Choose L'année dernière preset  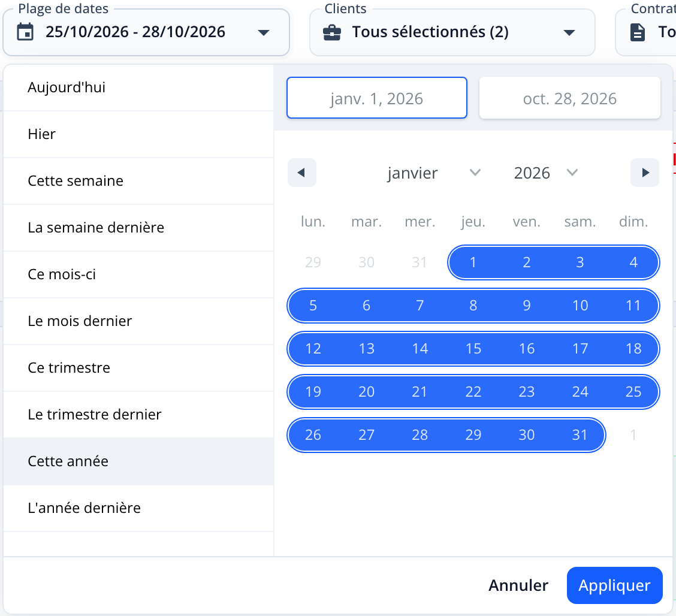pos(138,508)
